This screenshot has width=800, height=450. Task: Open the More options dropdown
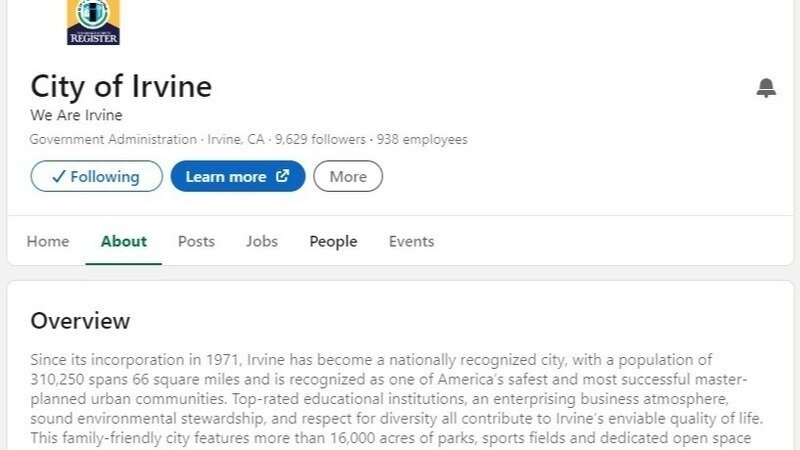(348, 177)
